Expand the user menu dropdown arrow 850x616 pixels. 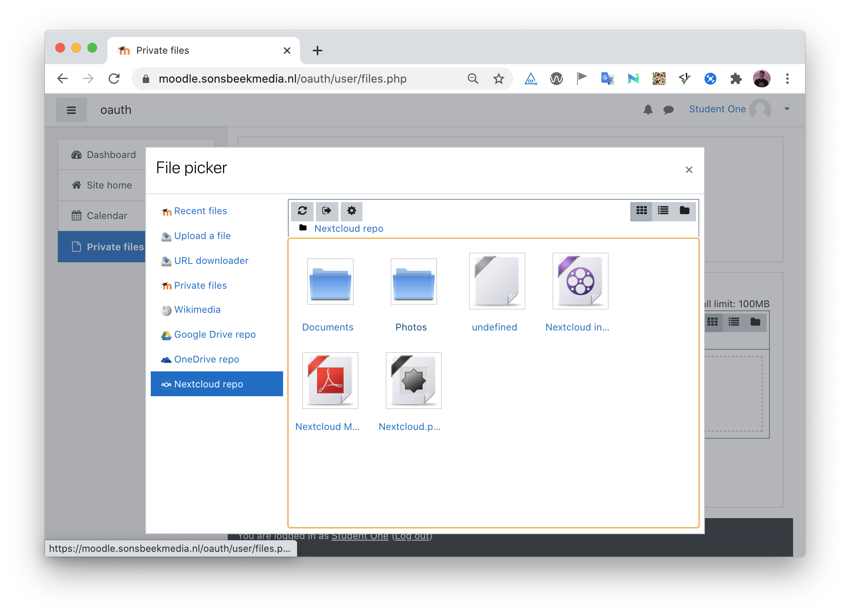(x=787, y=109)
